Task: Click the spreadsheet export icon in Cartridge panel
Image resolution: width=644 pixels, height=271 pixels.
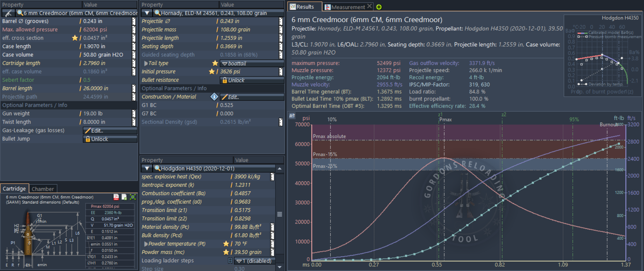Action: 124,197
